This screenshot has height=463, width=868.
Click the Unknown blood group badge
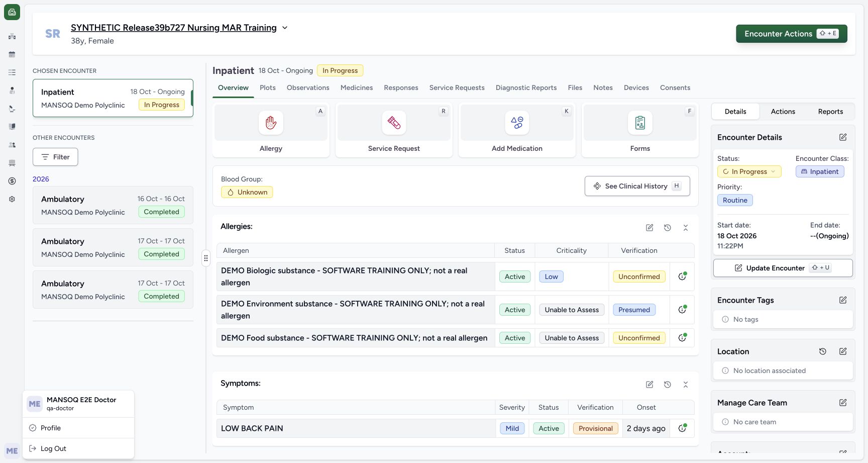[x=247, y=192]
